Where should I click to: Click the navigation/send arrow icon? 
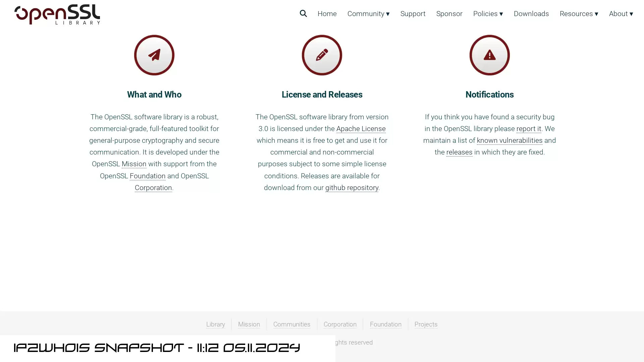click(x=154, y=55)
